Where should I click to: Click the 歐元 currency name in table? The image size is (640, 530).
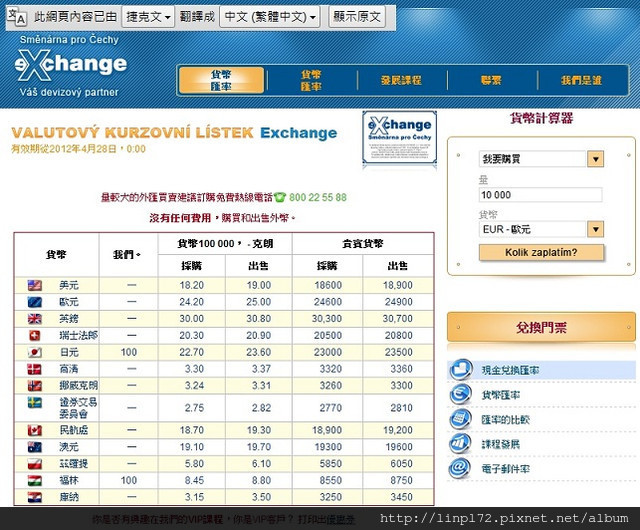coord(69,302)
